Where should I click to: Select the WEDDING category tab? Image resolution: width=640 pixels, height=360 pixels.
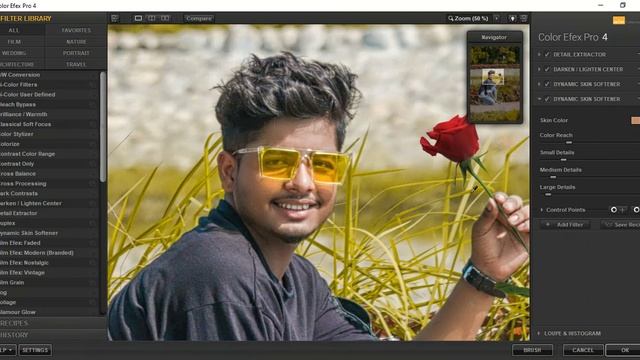point(22,53)
